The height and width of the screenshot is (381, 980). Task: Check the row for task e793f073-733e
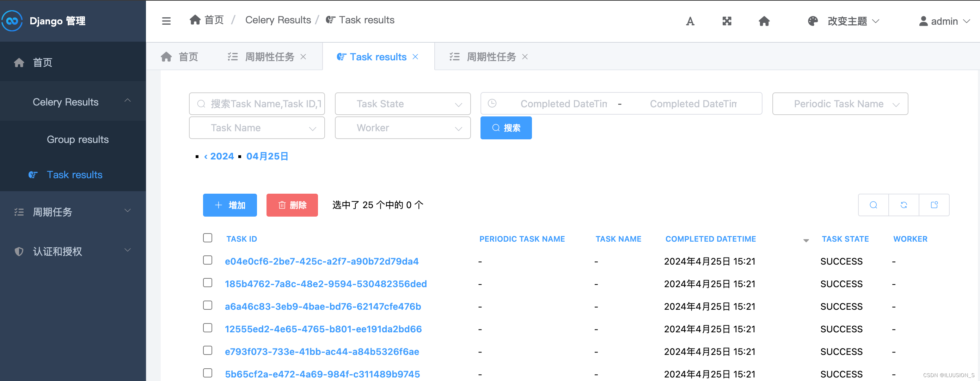point(208,350)
